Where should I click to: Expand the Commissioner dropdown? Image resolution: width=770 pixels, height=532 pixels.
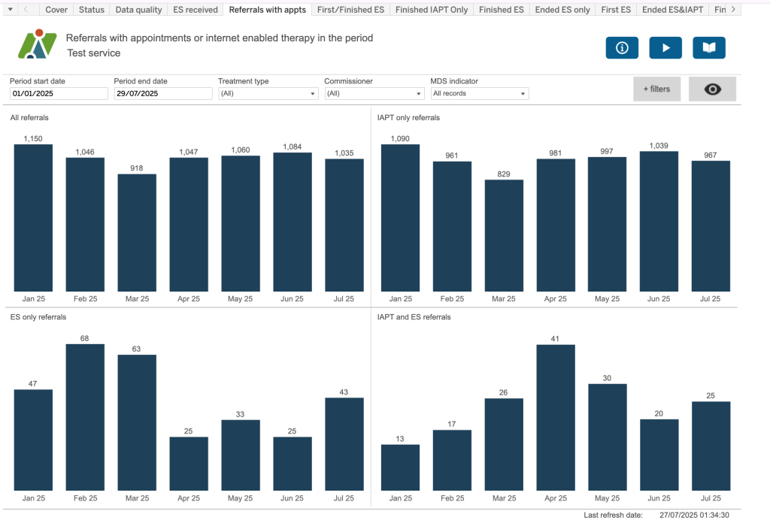[374, 94]
